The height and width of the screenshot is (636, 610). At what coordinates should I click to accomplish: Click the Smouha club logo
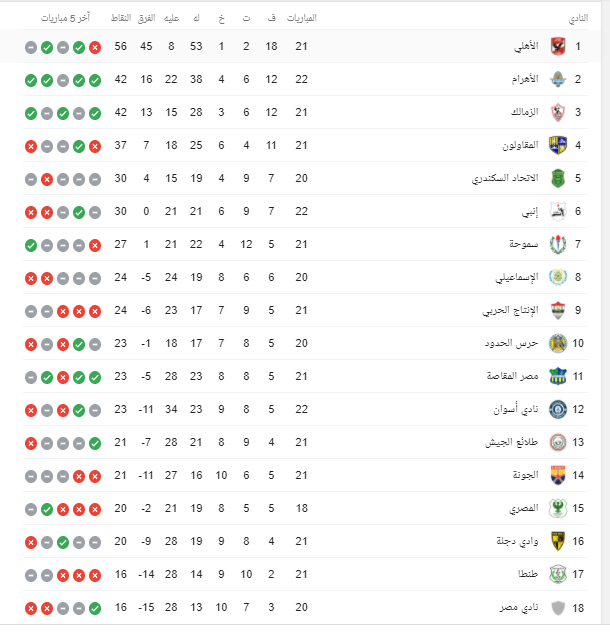coord(558,245)
